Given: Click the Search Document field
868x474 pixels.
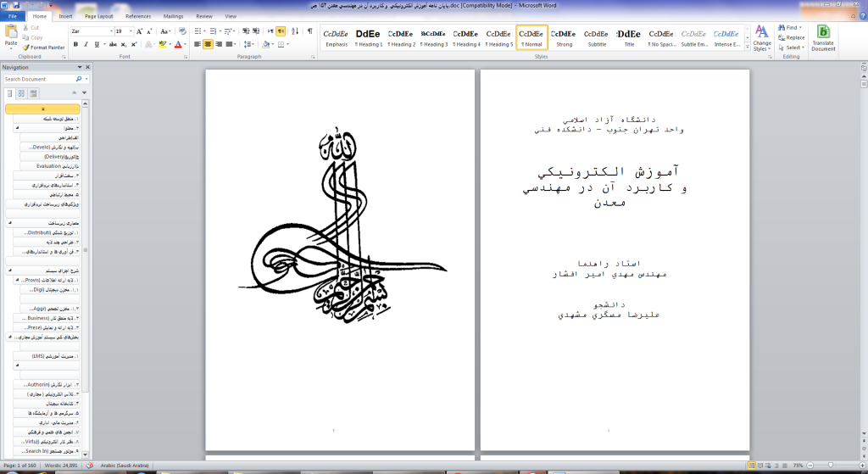Looking at the screenshot, I should pyautogui.click(x=41, y=79).
